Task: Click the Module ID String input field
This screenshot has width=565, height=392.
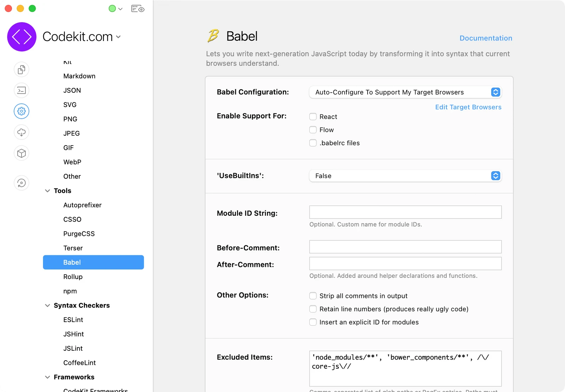Action: coord(405,212)
